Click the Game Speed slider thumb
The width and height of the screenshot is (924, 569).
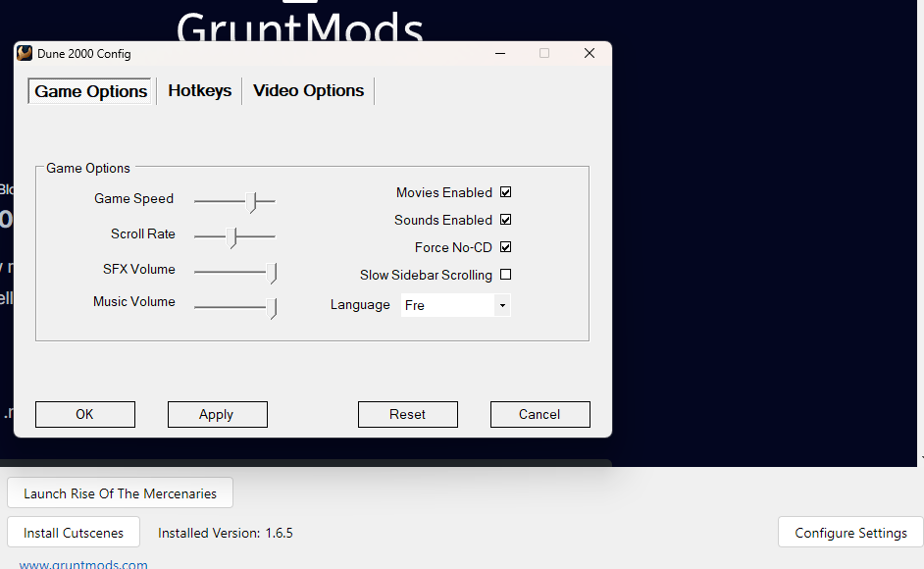(x=252, y=202)
